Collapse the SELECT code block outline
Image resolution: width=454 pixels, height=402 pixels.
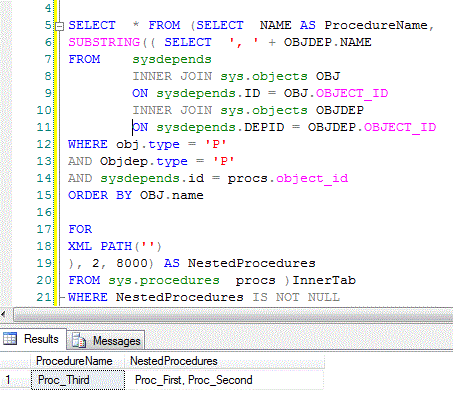[59, 26]
